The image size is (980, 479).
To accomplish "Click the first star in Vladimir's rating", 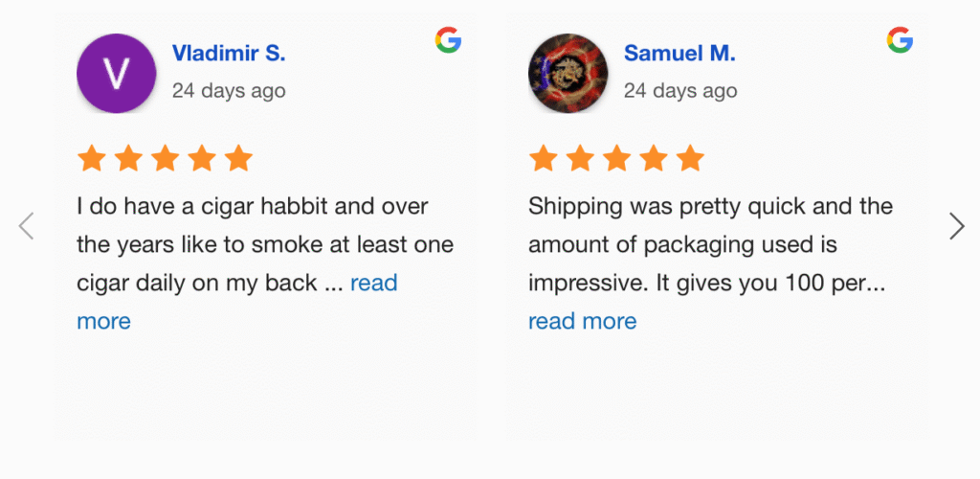I will click(x=92, y=158).
